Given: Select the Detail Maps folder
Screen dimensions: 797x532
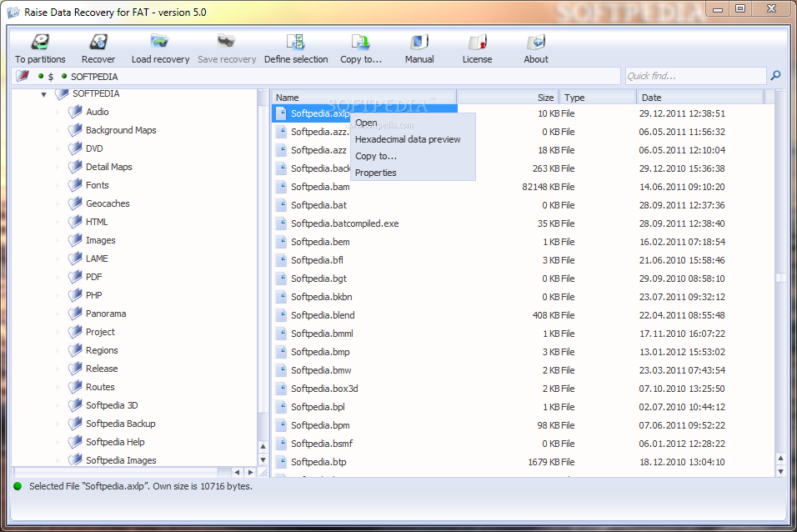Looking at the screenshot, I should click(x=108, y=167).
